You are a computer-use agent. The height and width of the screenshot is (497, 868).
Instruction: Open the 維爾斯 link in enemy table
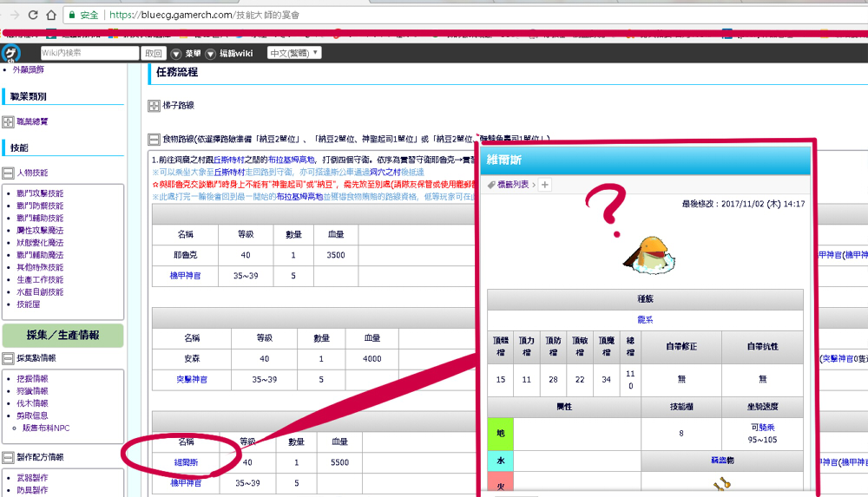point(186,462)
